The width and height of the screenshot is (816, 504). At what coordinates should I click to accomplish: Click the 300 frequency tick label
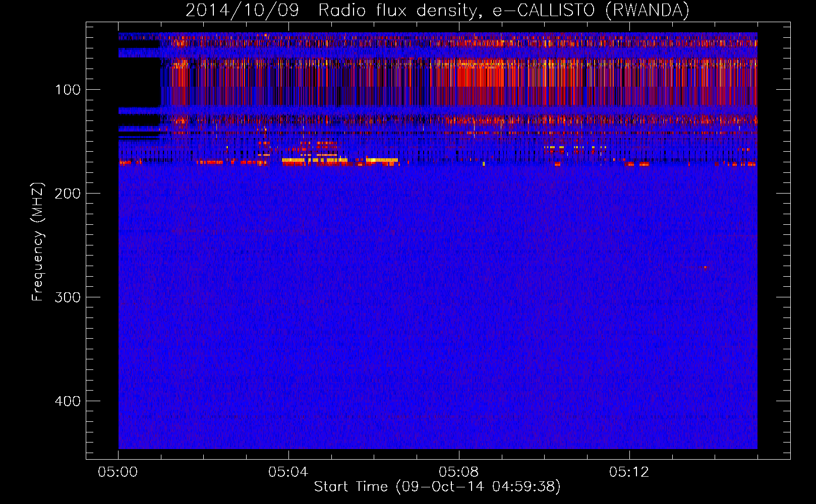[68, 297]
